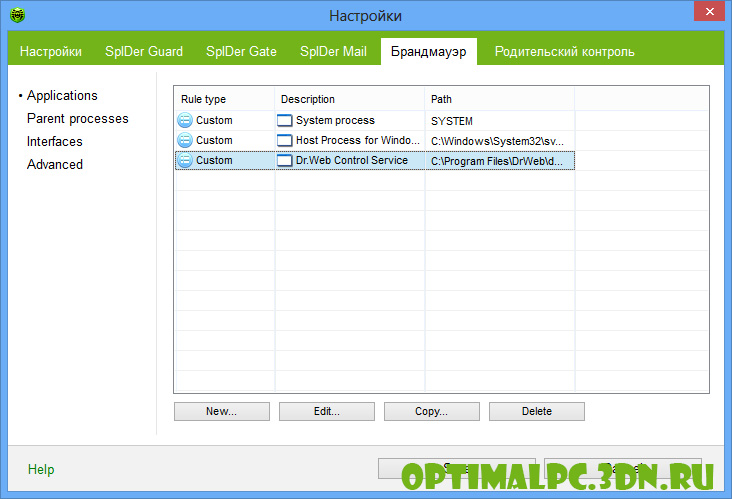Open Parent processes section
The height and width of the screenshot is (499, 732).
(77, 119)
